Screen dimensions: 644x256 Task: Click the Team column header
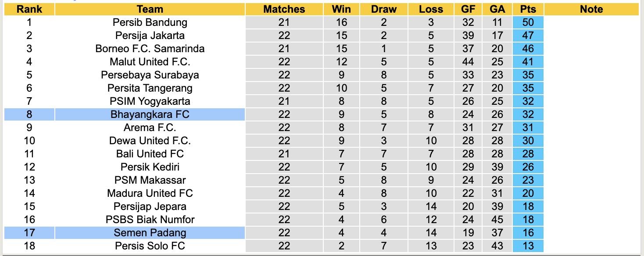click(150, 9)
